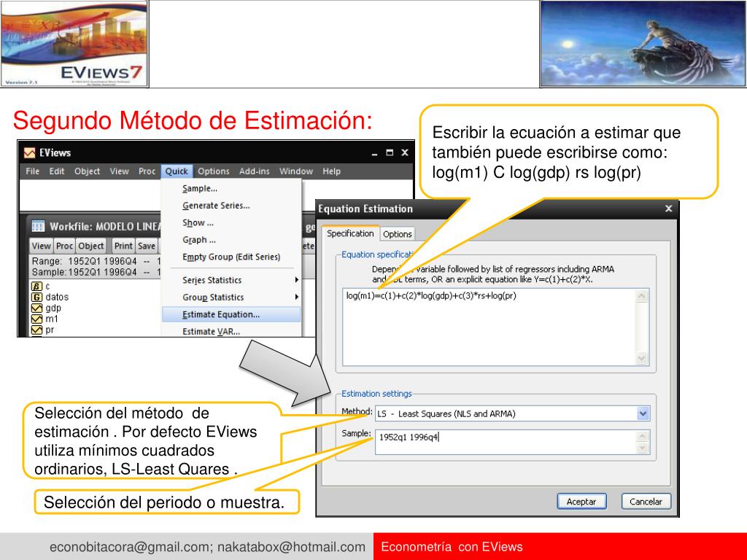The height and width of the screenshot is (560, 747).
Task: Choose Show ... from Quick menu
Action: [x=198, y=223]
